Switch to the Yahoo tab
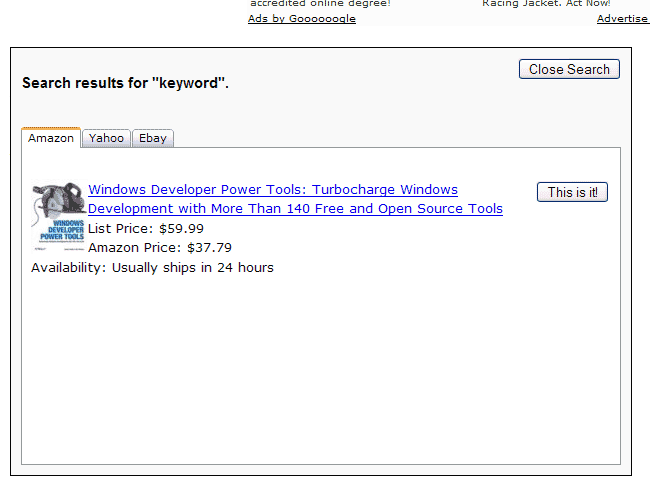Screen dimensions: 650x500 [107, 138]
